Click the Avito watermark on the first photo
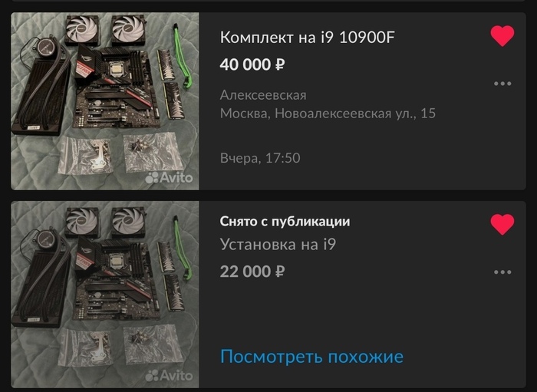Screen dimensions: 537x392 click(x=169, y=177)
